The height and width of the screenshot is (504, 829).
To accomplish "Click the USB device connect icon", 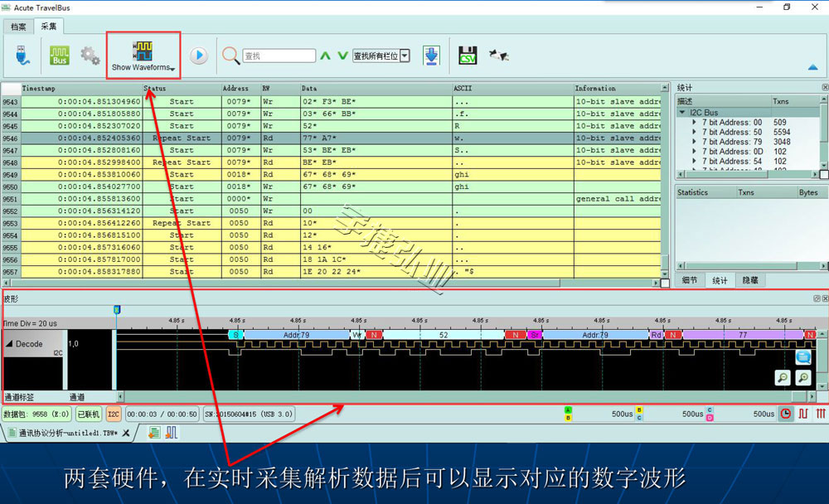I will (x=22, y=55).
